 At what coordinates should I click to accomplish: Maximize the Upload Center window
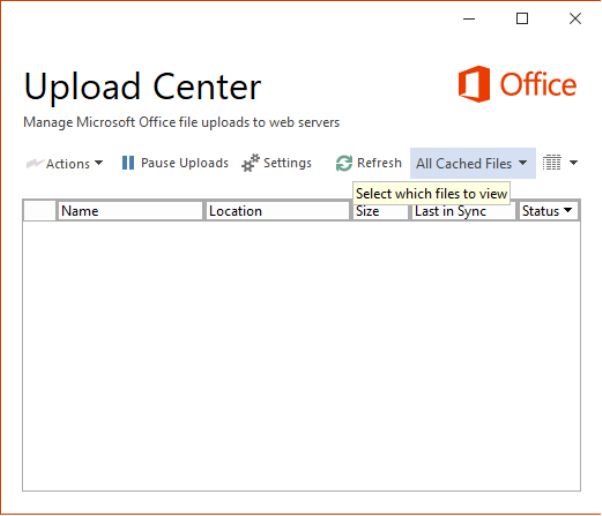click(x=522, y=18)
